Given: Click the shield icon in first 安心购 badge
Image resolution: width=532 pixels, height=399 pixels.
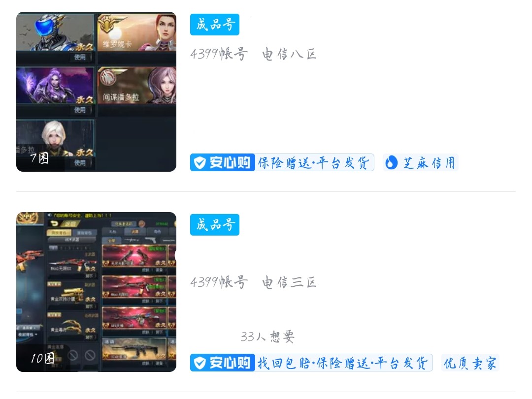Looking at the screenshot, I should (x=200, y=163).
